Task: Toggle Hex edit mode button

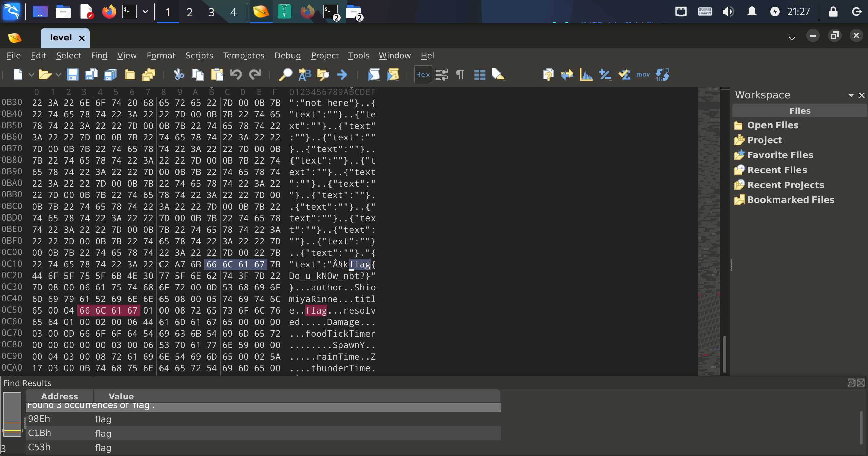Action: coord(423,74)
